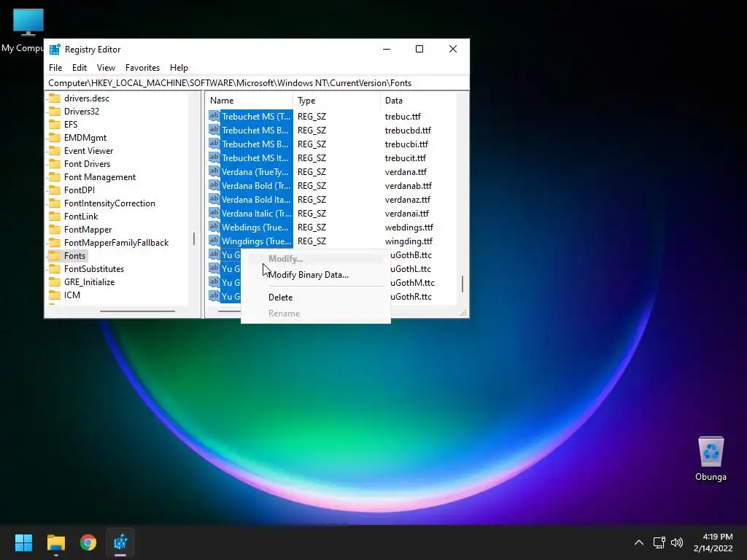Click the registry path address bar
The height and width of the screenshot is (560, 747).
256,83
